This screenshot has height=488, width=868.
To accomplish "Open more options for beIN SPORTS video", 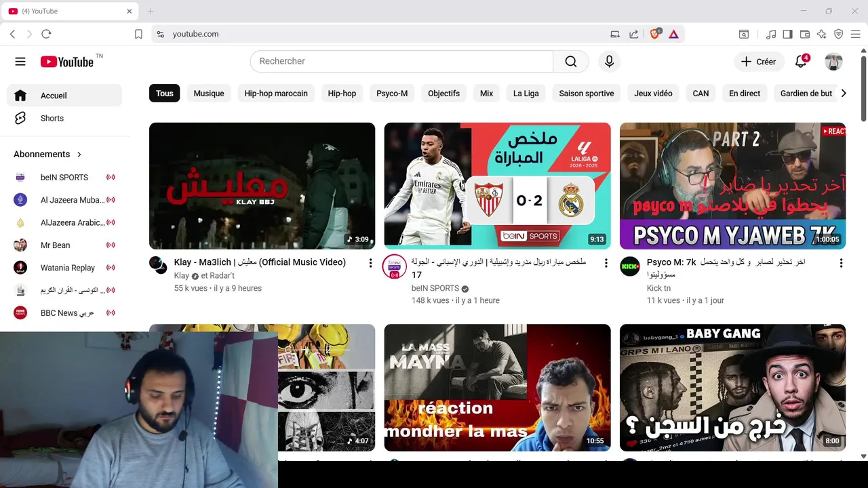I will click(x=606, y=263).
